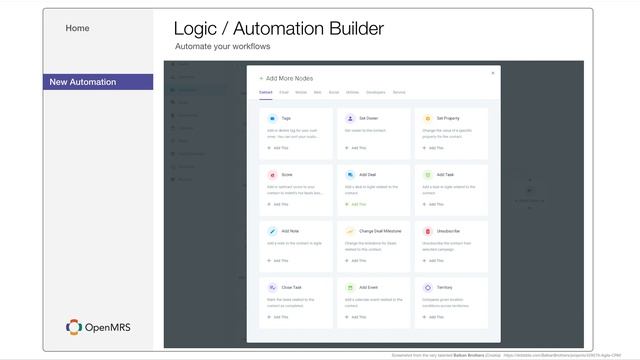
Task: Switch to the Web tab
Action: [318, 92]
